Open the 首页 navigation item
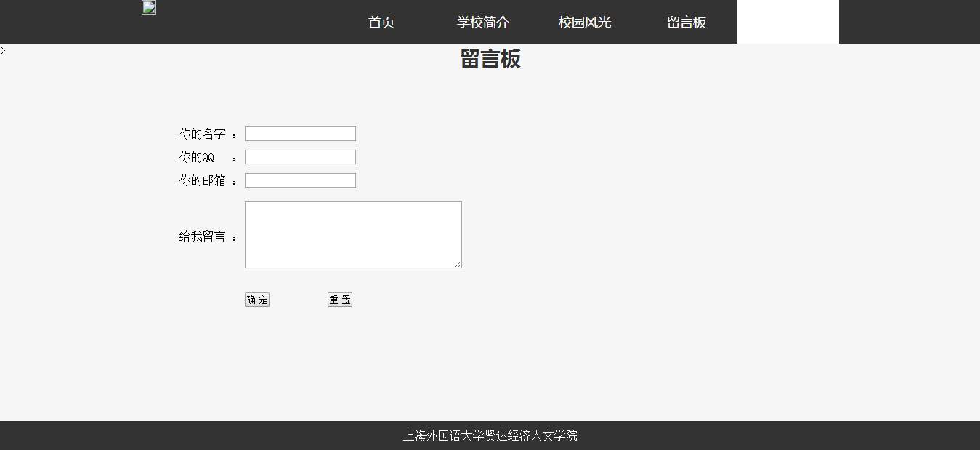This screenshot has height=450, width=980. click(x=381, y=22)
